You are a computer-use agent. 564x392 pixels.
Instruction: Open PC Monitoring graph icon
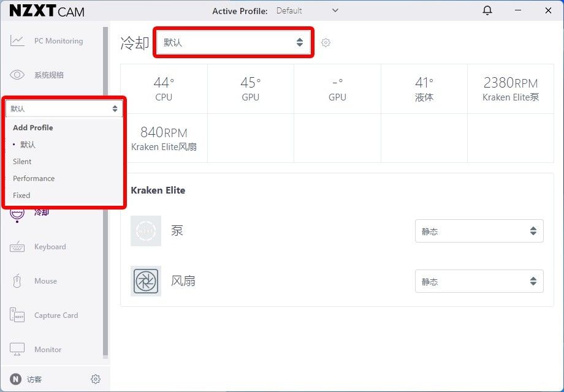(17, 40)
